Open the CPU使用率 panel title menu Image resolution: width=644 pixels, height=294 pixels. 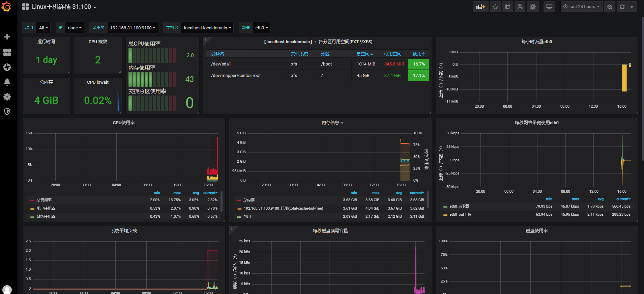(x=124, y=123)
